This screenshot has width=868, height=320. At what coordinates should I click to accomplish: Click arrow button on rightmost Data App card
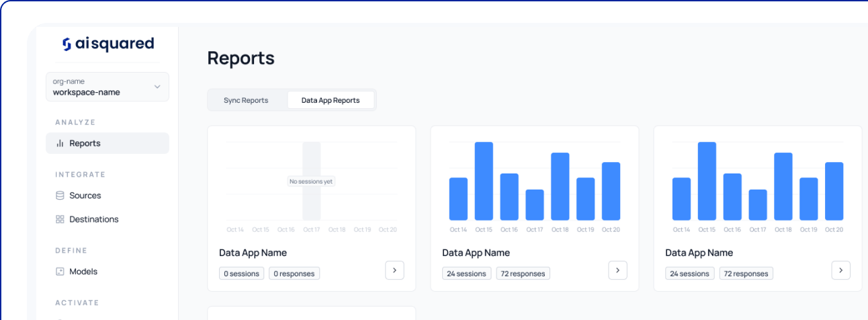pyautogui.click(x=840, y=270)
